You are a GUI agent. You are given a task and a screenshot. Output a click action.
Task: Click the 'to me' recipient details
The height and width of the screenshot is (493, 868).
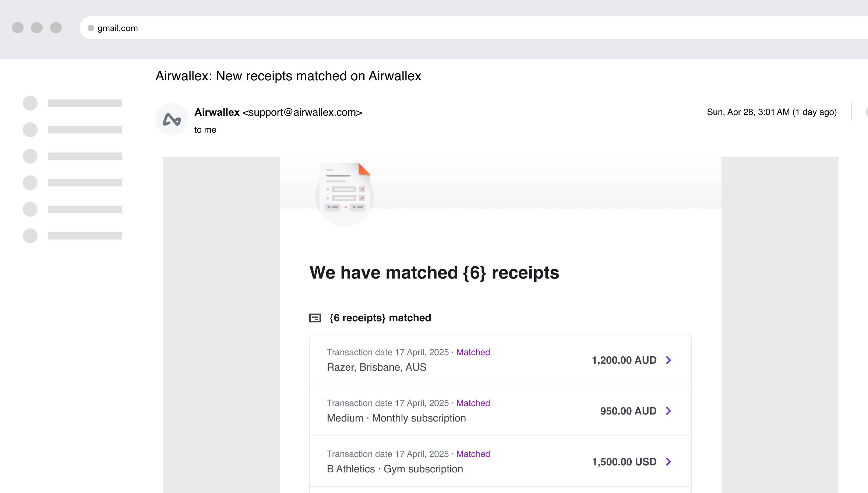(205, 130)
